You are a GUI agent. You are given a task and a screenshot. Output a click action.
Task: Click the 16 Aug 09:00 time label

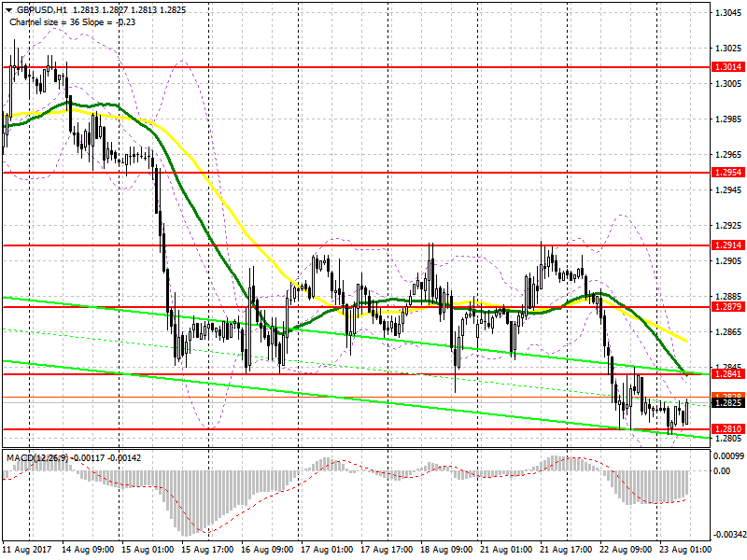pyautogui.click(x=267, y=550)
